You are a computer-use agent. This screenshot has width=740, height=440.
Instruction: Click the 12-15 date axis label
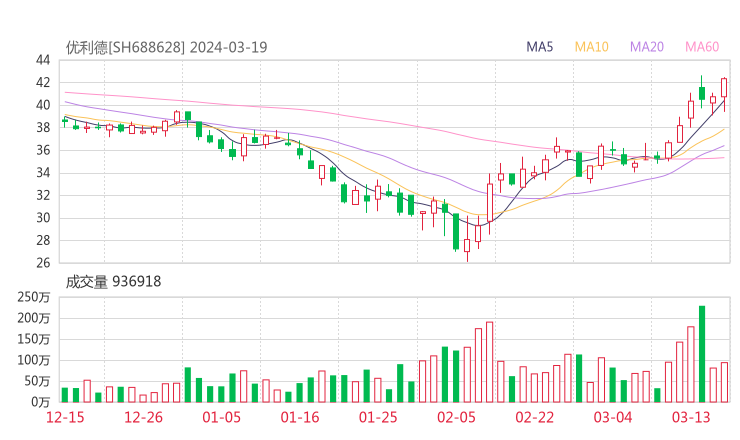coord(65,417)
